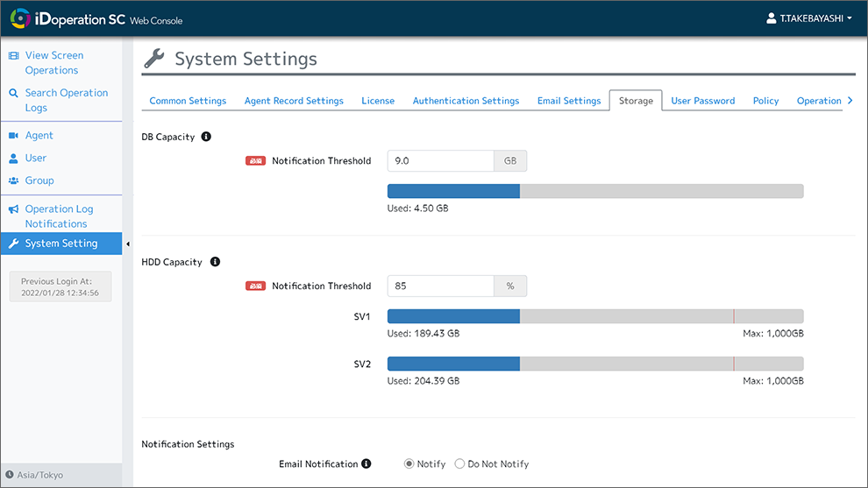868x488 pixels.
Task: Open Search Operation Logs link
Action: tap(67, 100)
